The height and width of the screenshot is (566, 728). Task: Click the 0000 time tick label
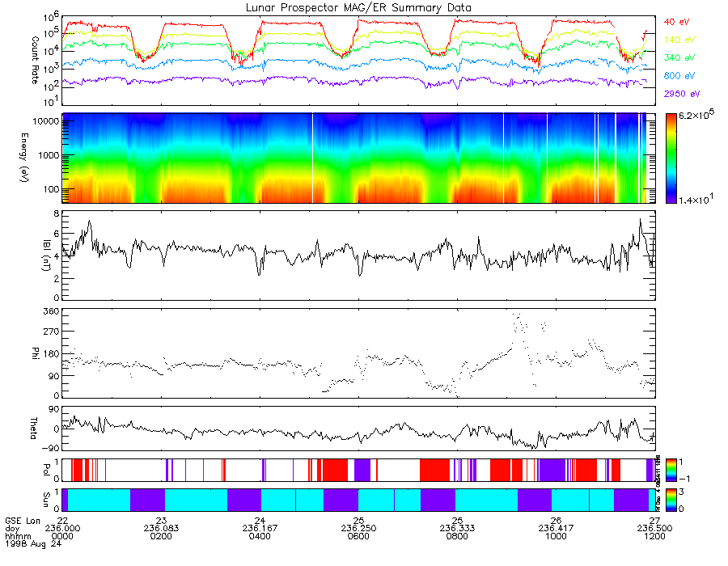62,536
